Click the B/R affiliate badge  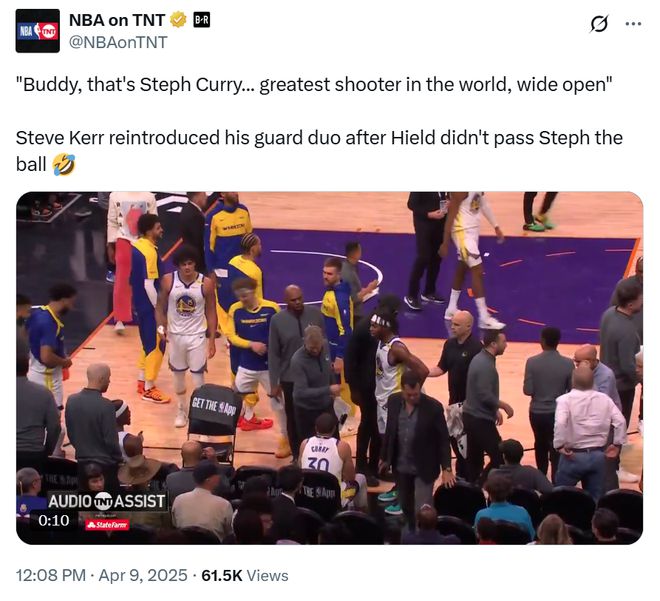202,20
